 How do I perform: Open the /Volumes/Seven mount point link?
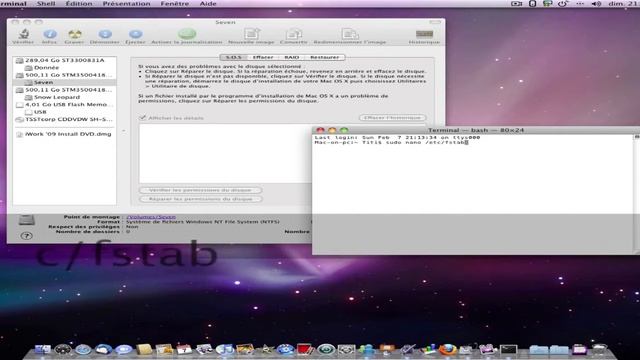coord(151,217)
